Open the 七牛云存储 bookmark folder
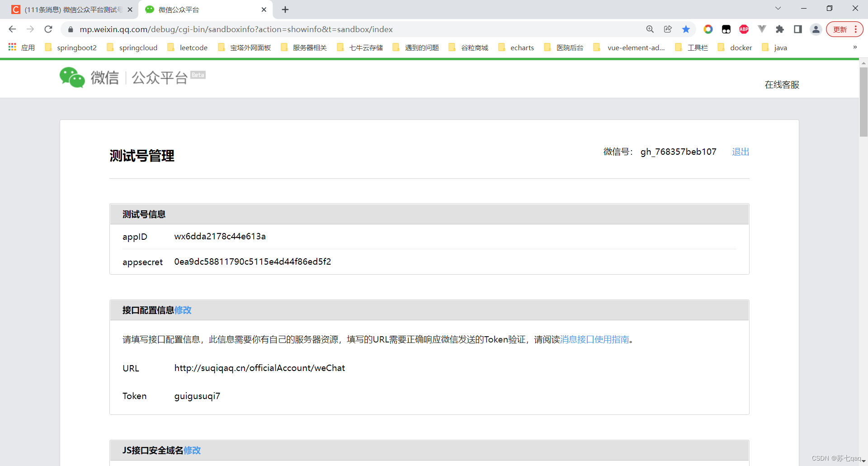 [x=360, y=48]
